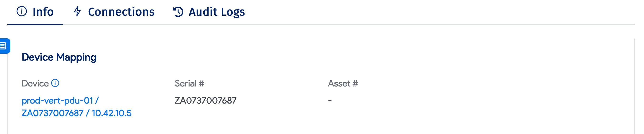644x134 pixels.
Task: Click the Device field label
Action: click(35, 83)
